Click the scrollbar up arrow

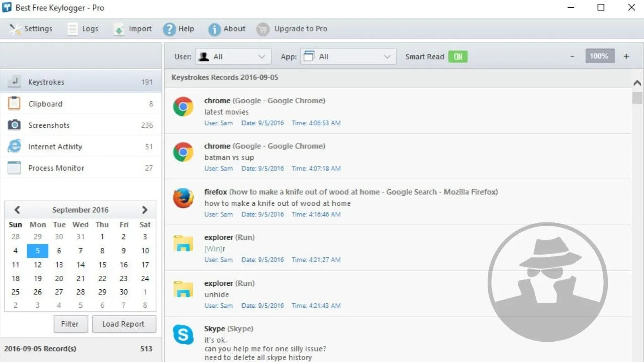pos(637,83)
